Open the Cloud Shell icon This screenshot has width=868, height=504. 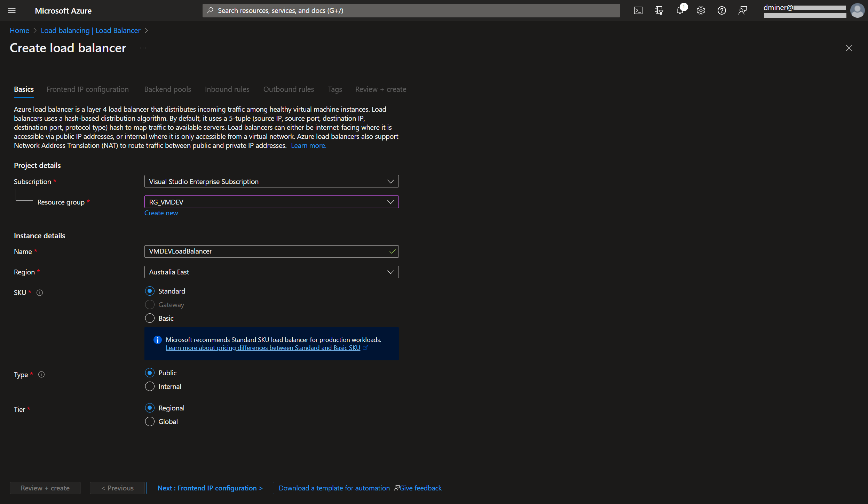coord(638,10)
